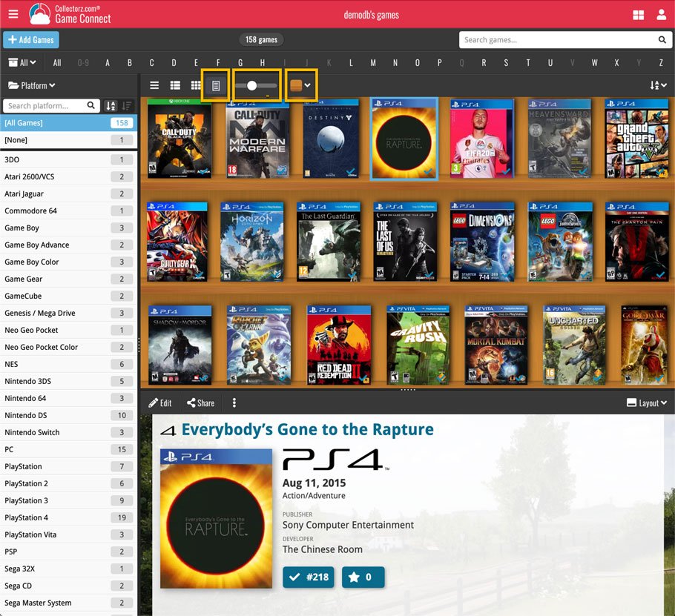
Task: Open the hamburger main menu
Action: [13, 14]
